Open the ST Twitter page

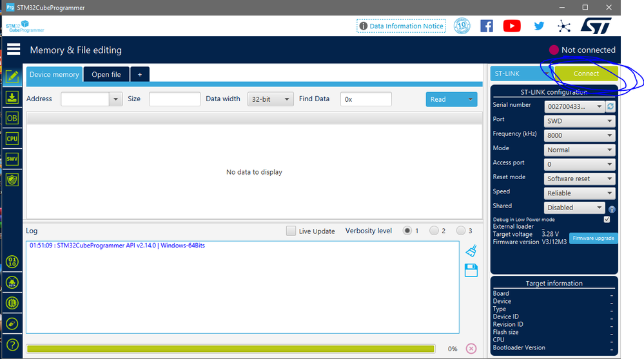coord(539,26)
